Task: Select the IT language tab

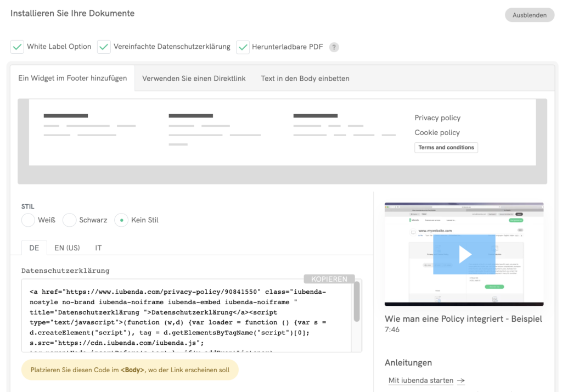Action: 98,248
